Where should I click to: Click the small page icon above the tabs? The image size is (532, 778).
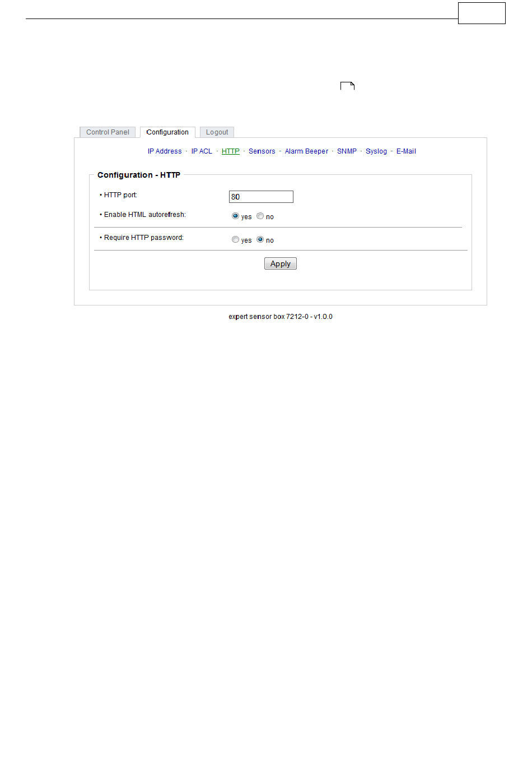pyautogui.click(x=348, y=86)
